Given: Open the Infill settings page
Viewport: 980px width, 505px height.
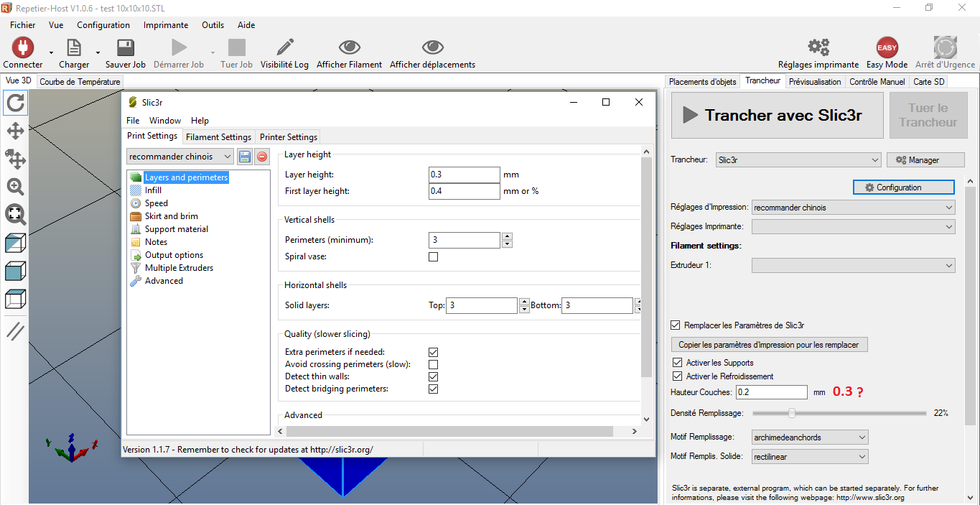Looking at the screenshot, I should click(153, 190).
